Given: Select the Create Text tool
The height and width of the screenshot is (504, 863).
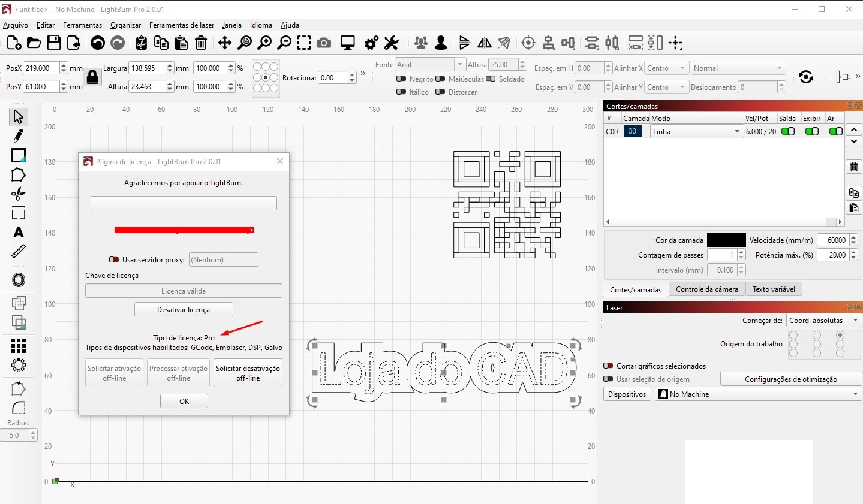Looking at the screenshot, I should click(x=19, y=233).
